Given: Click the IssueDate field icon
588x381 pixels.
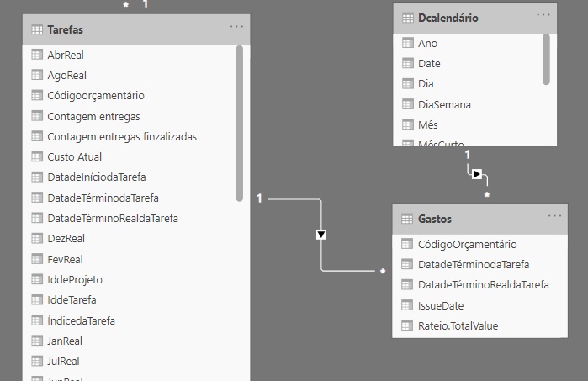Looking at the screenshot, I should 407,305.
